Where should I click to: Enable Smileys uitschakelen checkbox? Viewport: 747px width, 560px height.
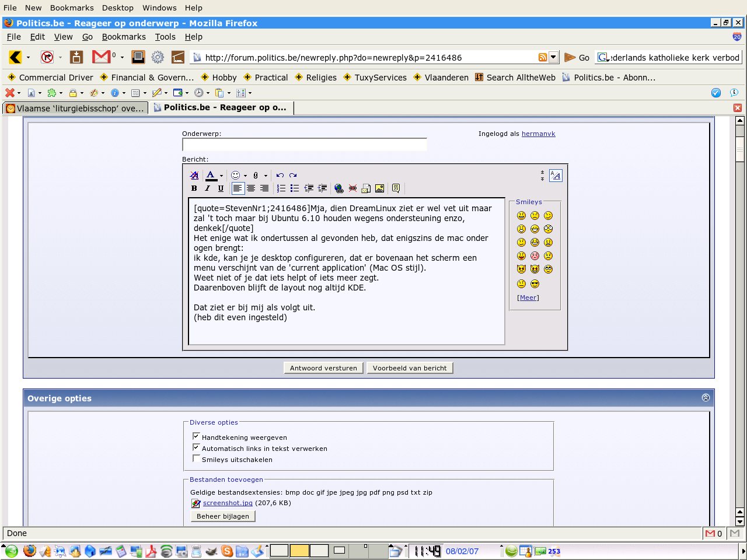[x=196, y=459]
